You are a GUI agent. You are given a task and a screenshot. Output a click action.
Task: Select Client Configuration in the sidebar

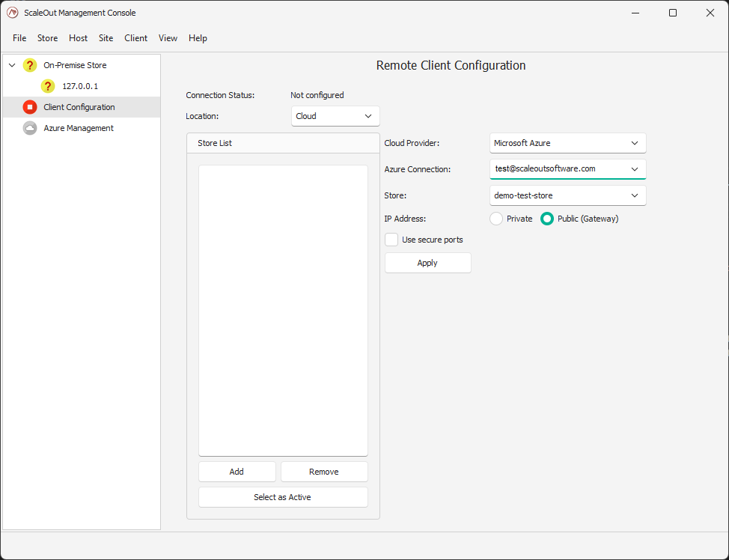[82, 107]
